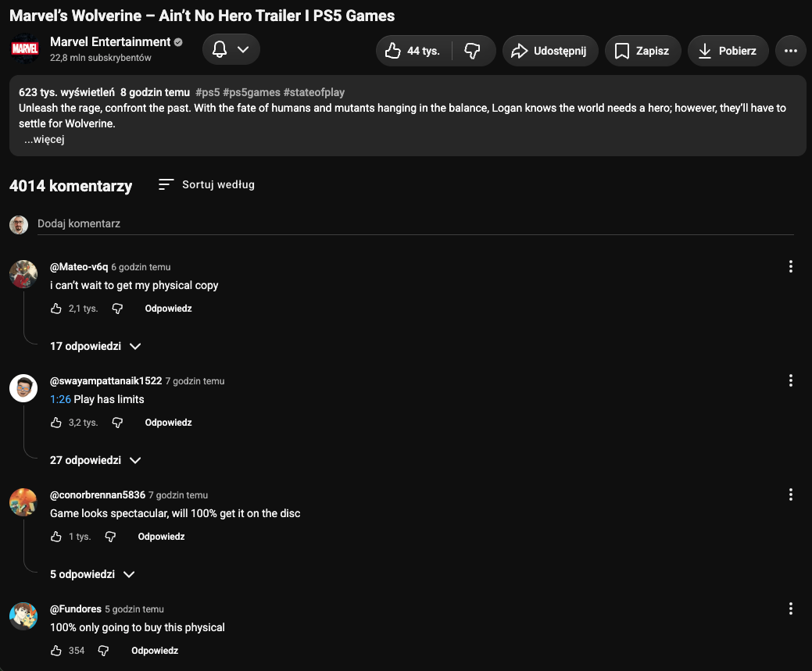This screenshot has height=671, width=812.
Task: Open @conorbrennan5836 username link
Action: (98, 495)
